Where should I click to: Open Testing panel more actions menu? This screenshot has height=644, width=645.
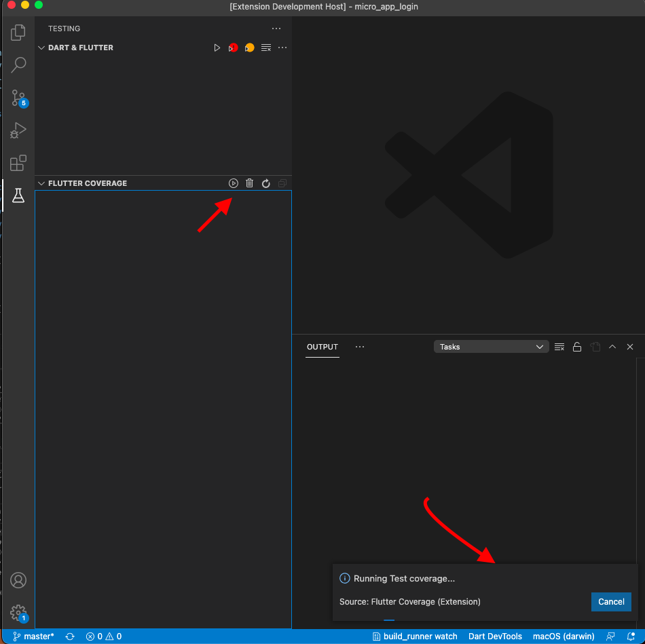point(276,29)
